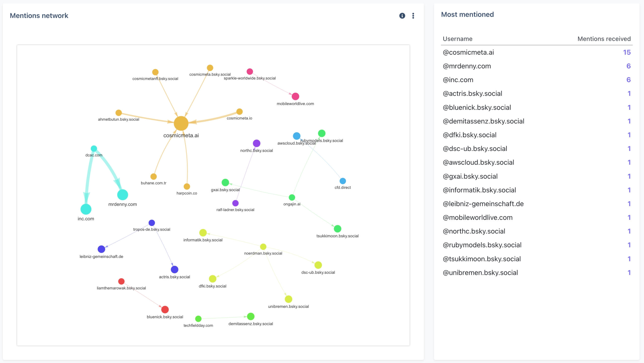This screenshot has width=644, height=363.
Task: Click the Username column header
Action: click(457, 39)
